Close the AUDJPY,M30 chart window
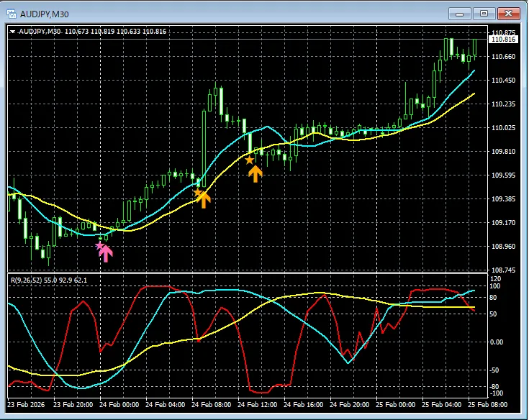Viewport: 529px width, 420px height. click(508, 13)
